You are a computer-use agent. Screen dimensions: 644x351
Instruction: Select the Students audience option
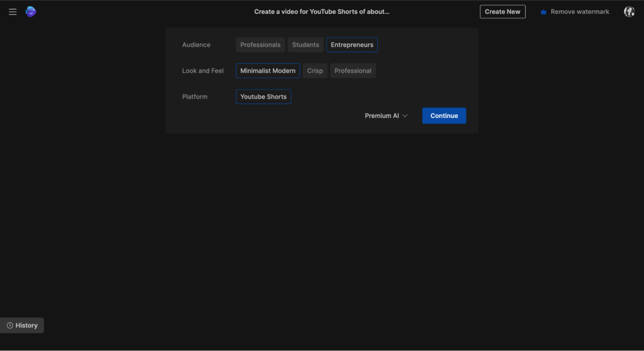click(x=305, y=45)
